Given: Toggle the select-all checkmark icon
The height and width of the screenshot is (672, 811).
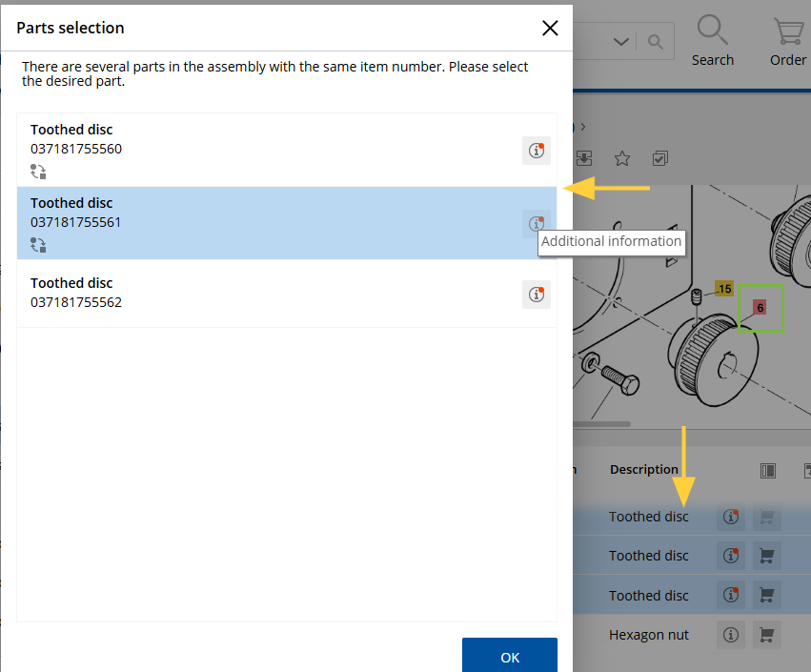Looking at the screenshot, I should (x=660, y=158).
